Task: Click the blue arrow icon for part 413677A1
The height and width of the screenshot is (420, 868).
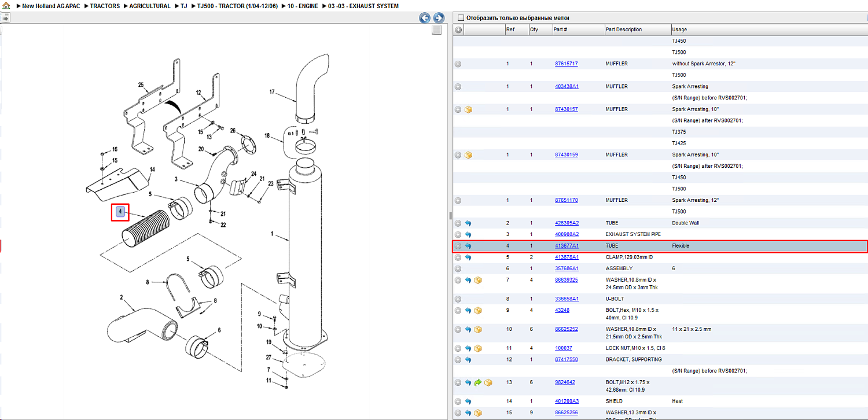Action: pos(468,246)
